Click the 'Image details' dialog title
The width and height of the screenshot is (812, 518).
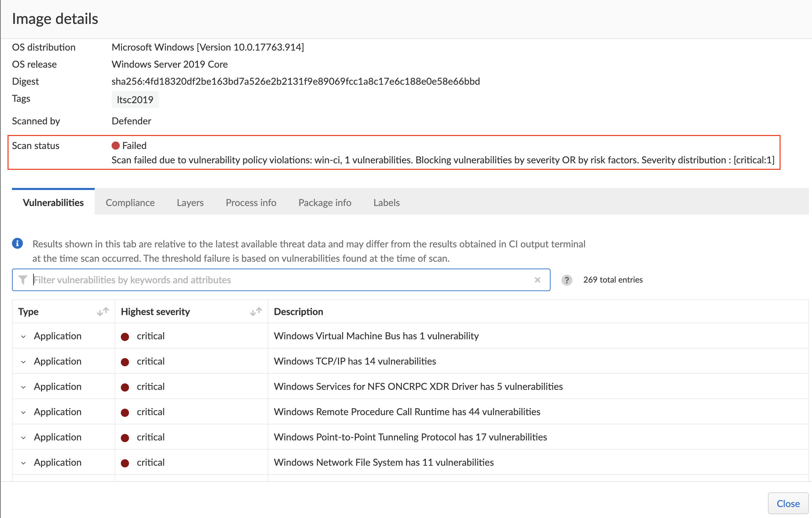click(x=55, y=19)
